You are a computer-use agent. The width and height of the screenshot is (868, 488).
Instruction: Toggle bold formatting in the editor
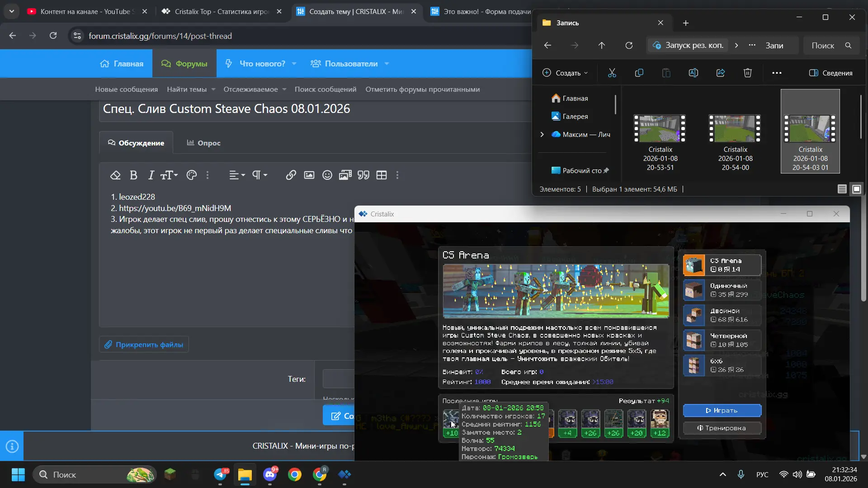tap(133, 175)
